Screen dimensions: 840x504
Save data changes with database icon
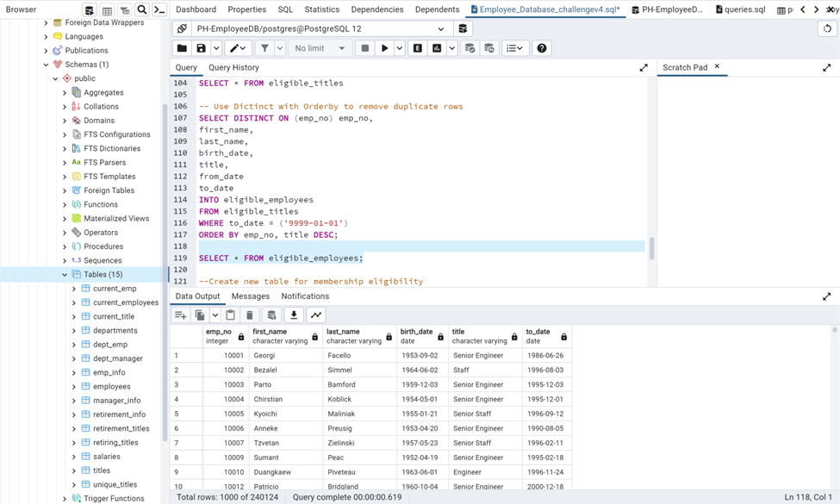click(x=271, y=314)
